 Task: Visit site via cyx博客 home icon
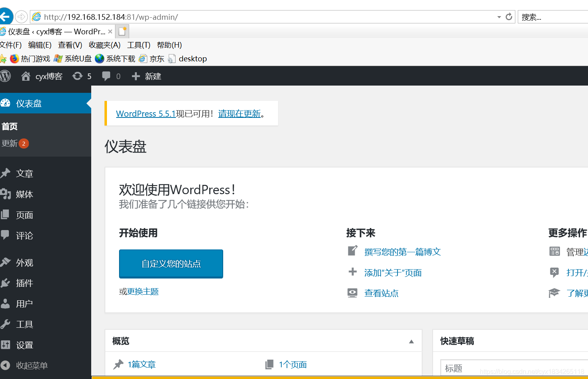[42, 76]
